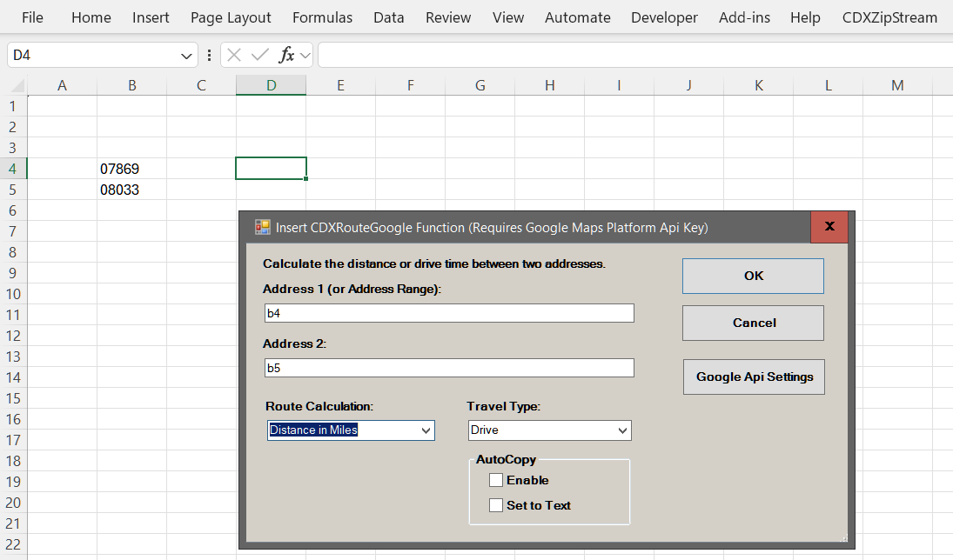Screen dimensions: 953x560
Task: Click the formula bar cancel X icon
Action: tap(234, 56)
